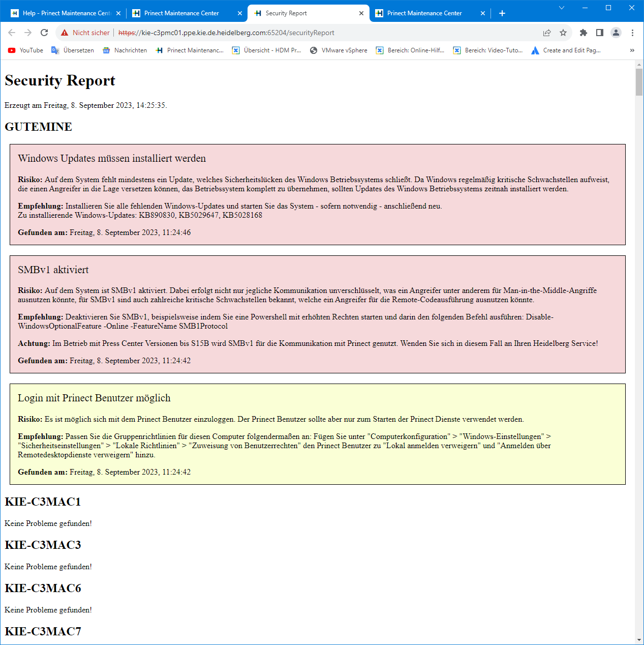Open a new browser tab

pos(502,13)
